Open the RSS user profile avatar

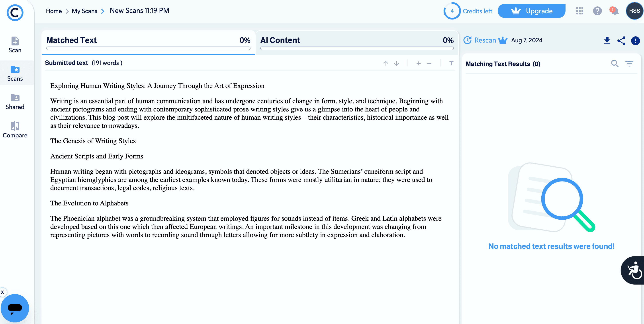[x=634, y=11]
